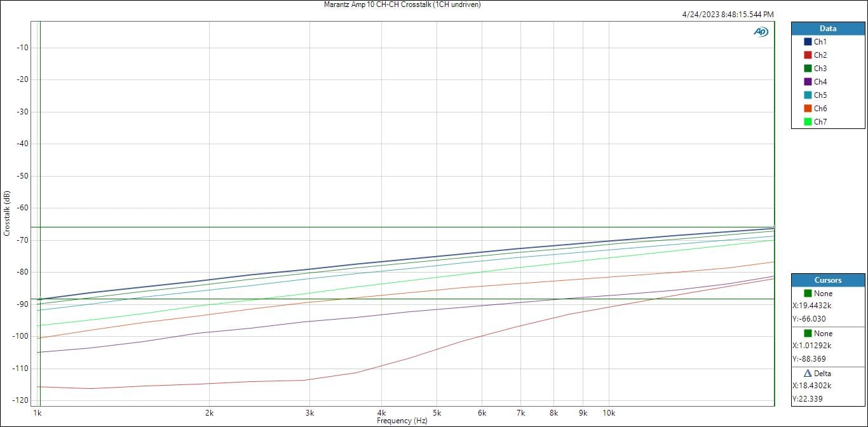Select the cursor X value 19.4432k
Image resolution: width=868 pixels, height=427 pixels.
point(811,306)
